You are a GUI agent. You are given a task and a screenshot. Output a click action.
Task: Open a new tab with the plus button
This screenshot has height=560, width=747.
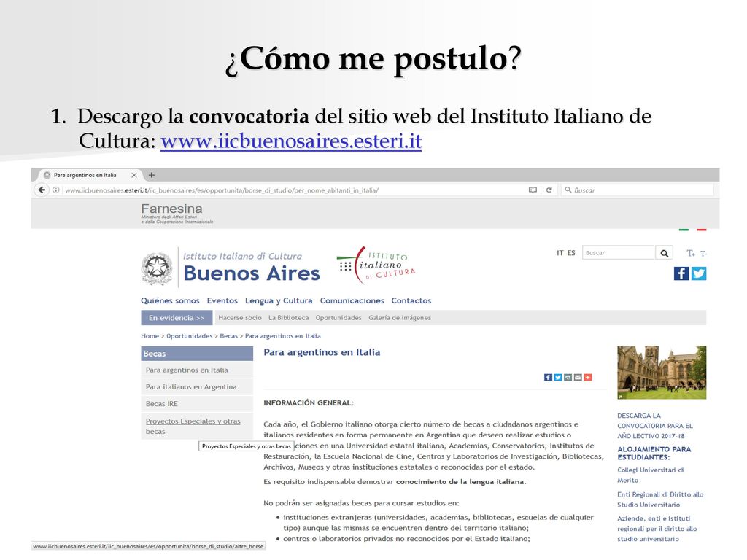tap(152, 175)
